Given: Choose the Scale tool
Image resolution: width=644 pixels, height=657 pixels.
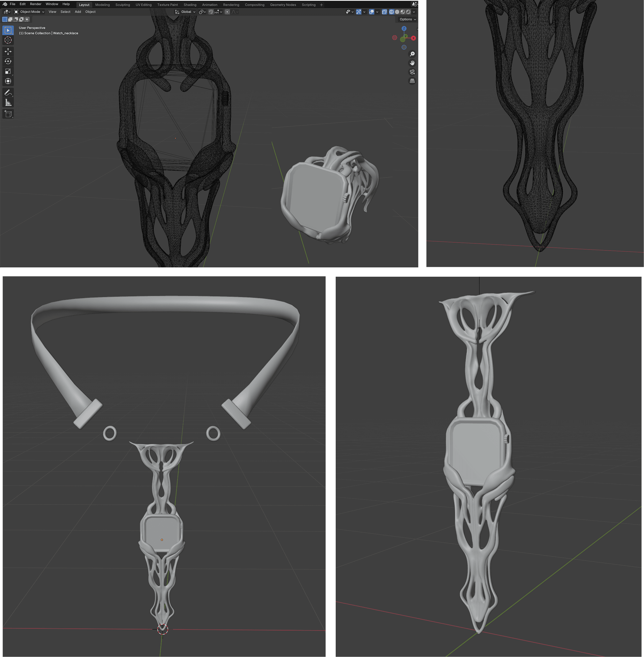Looking at the screenshot, I should (8, 71).
